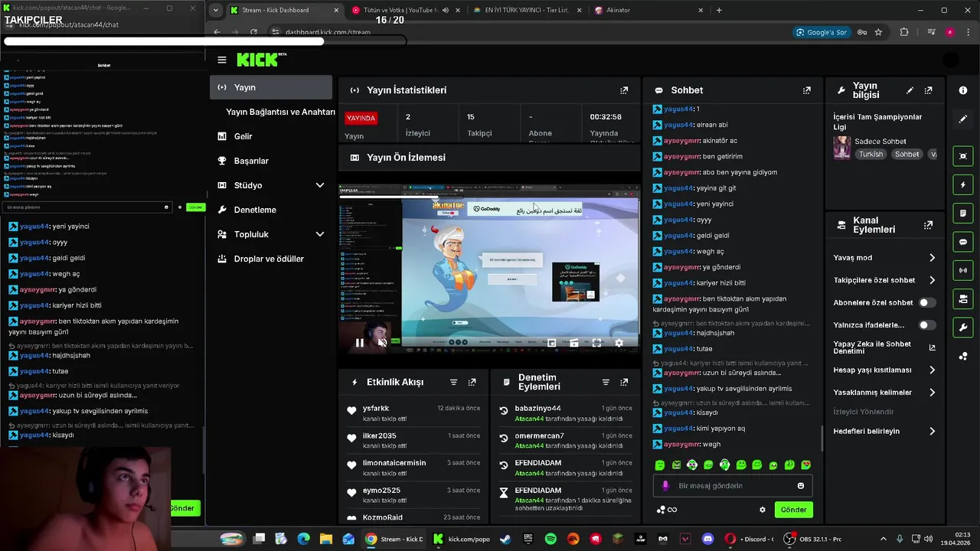This screenshot has height=551, width=980.
Task: Open Hedeflere belirleyin options
Action: [884, 431]
